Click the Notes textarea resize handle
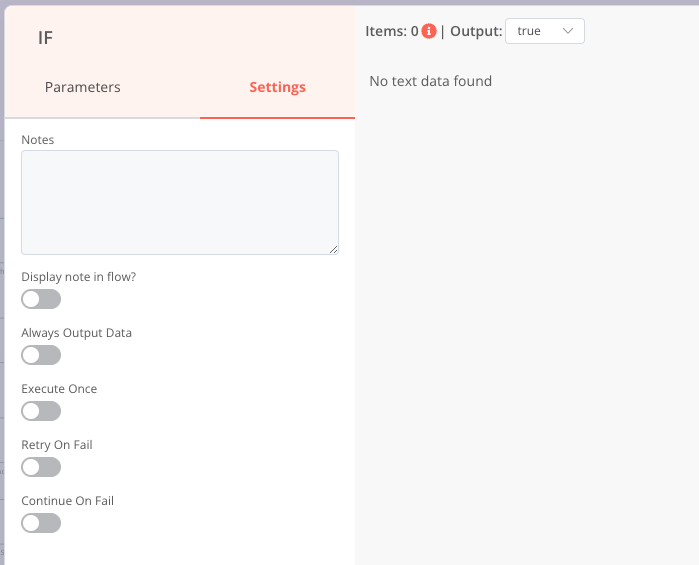 [x=333, y=249]
